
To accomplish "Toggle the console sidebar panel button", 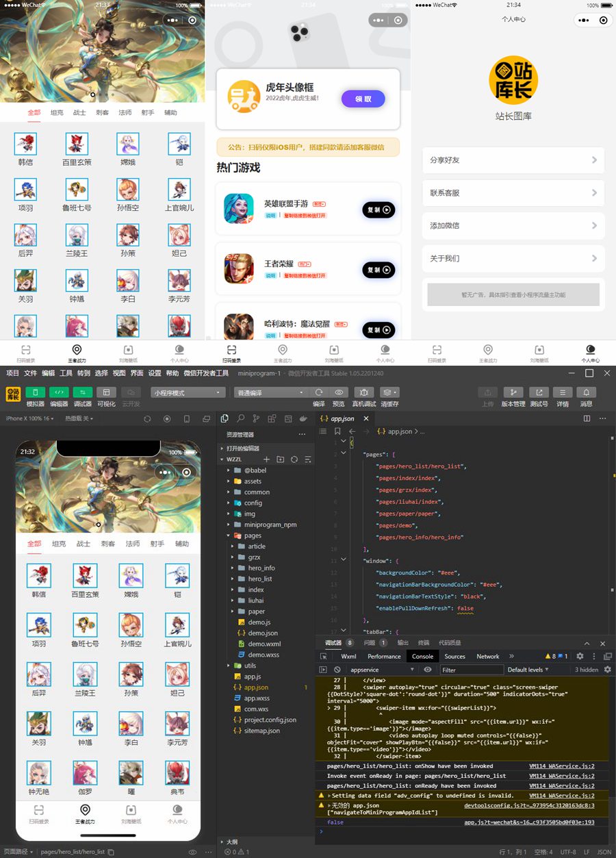I will [324, 670].
